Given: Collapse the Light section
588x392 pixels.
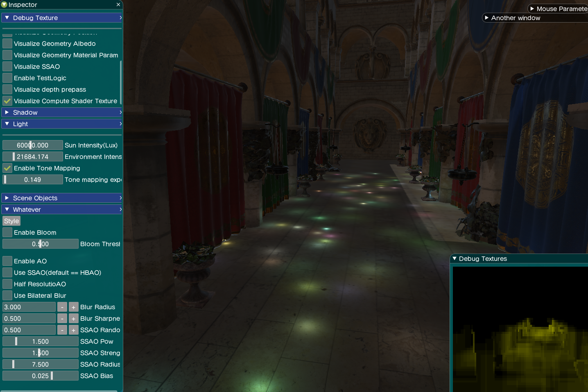Looking at the screenshot, I should point(7,124).
